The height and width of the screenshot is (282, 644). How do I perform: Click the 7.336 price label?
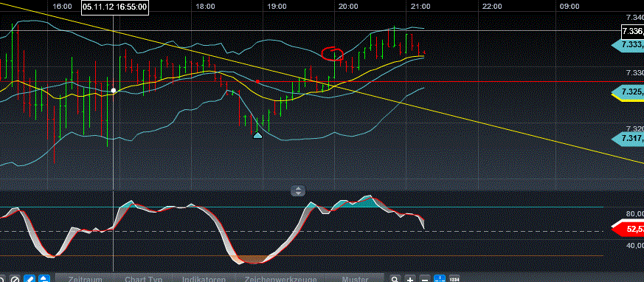[632, 31]
